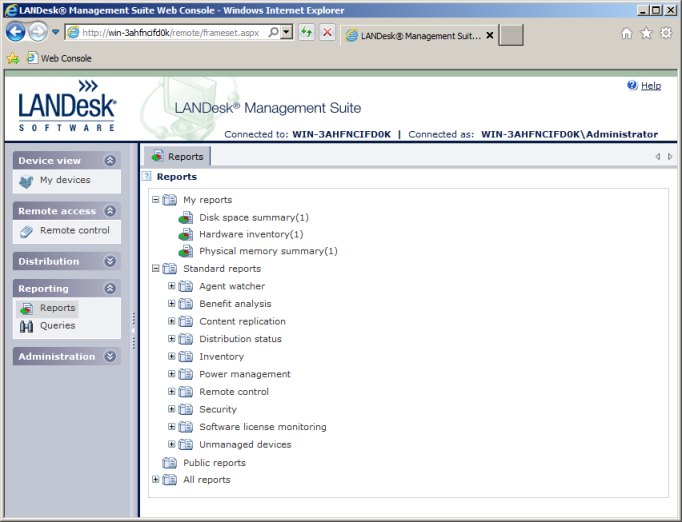
Task: Open the Web Console favorites link
Action: tap(59, 58)
